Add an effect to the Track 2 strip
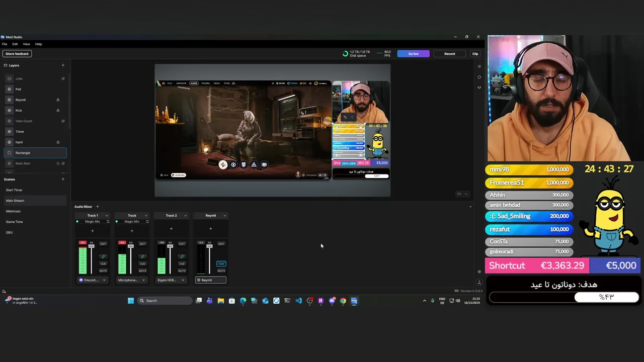This screenshot has width=644, height=362. tap(171, 229)
